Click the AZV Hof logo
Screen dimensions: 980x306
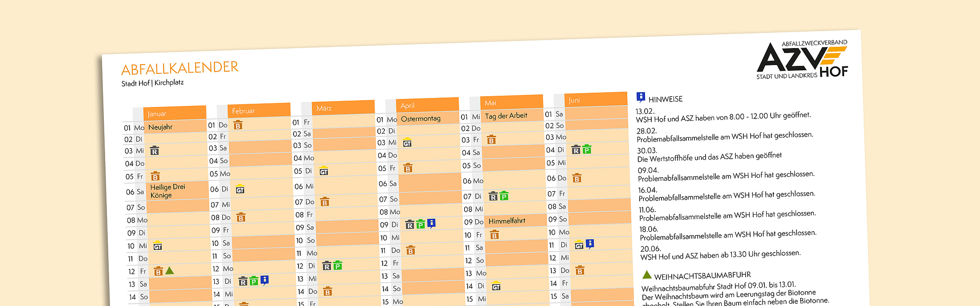pos(802,59)
